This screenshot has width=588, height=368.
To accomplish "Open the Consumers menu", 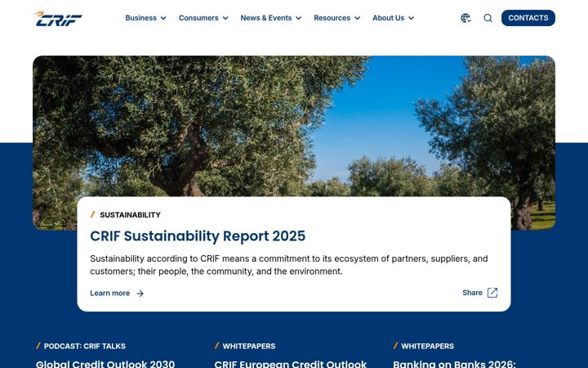I will tap(198, 18).
